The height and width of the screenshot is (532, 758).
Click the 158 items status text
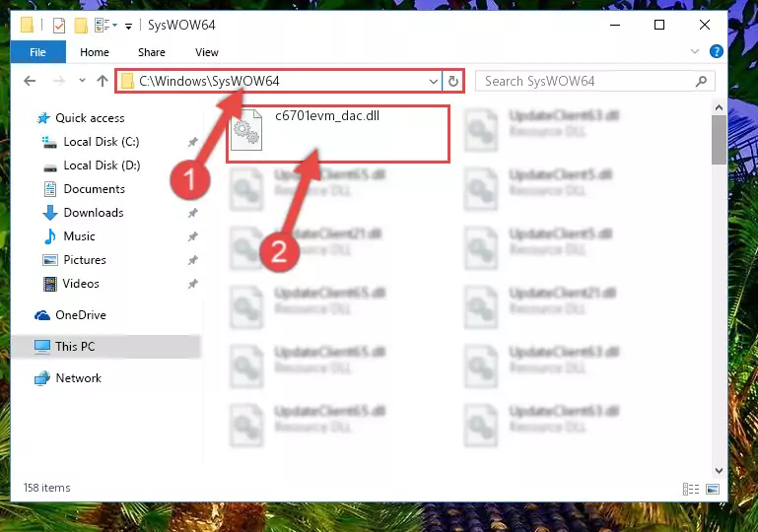[47, 488]
